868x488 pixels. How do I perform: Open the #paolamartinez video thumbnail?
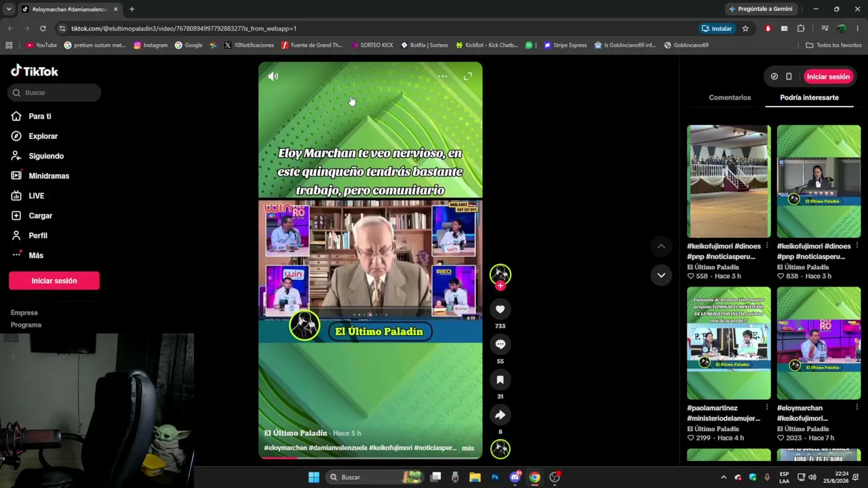[729, 344]
